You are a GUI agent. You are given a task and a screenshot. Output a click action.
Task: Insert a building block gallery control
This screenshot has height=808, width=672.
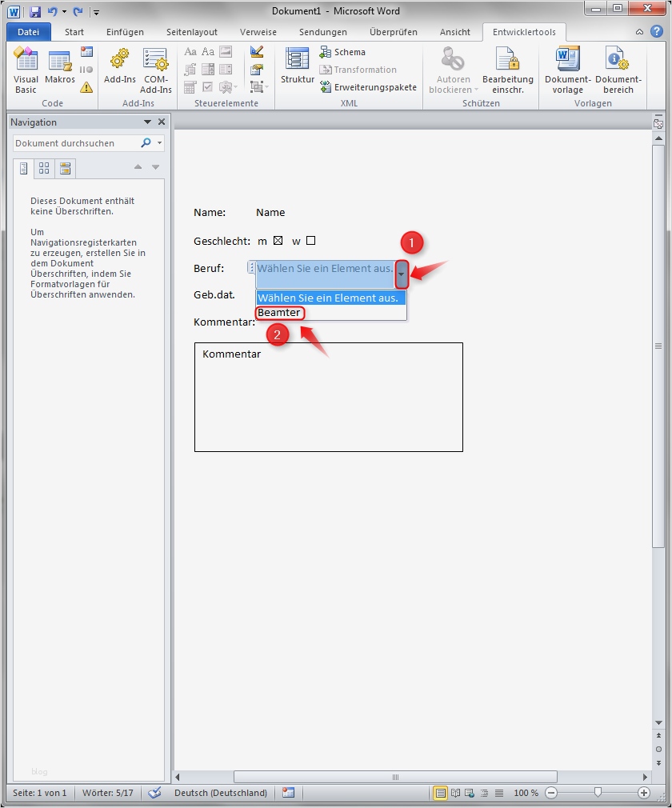(190, 69)
